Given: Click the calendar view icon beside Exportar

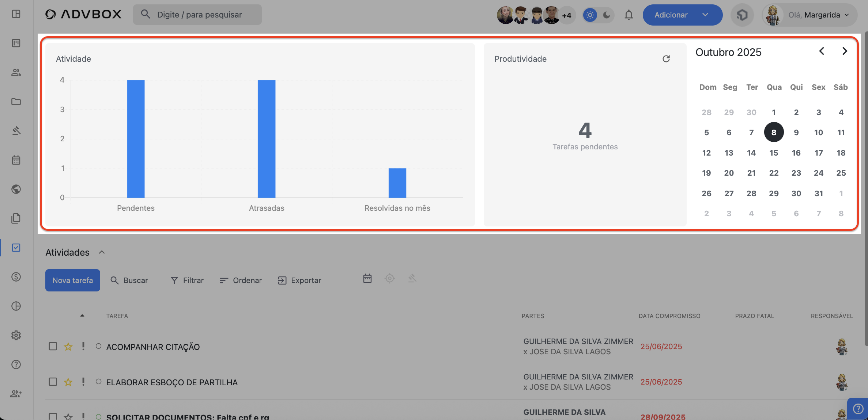Looking at the screenshot, I should click(367, 279).
